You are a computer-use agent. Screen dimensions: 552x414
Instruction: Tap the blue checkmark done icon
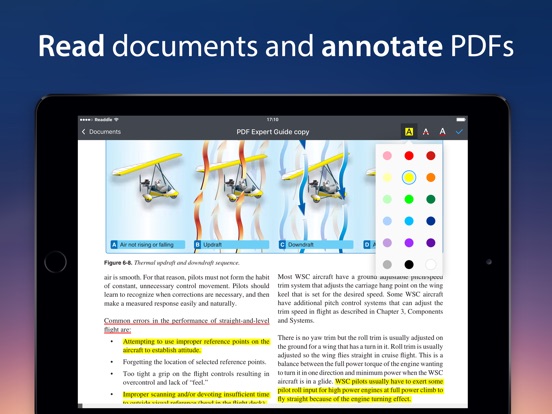pyautogui.click(x=459, y=132)
